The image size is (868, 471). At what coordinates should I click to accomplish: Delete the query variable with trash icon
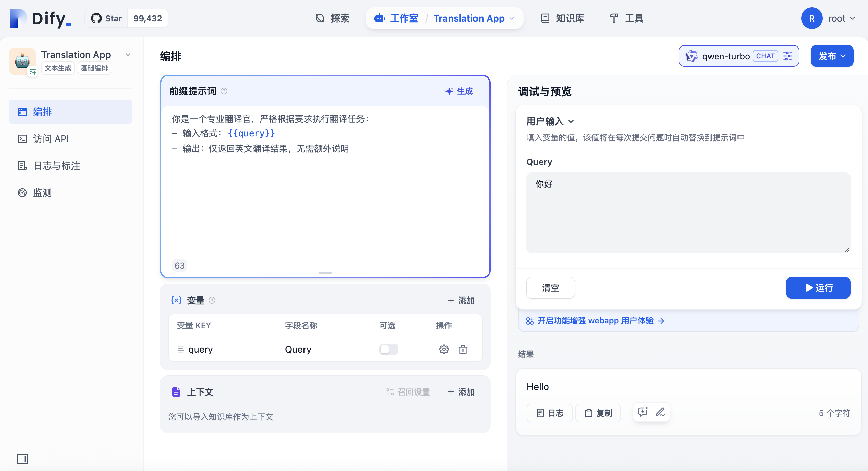point(463,349)
